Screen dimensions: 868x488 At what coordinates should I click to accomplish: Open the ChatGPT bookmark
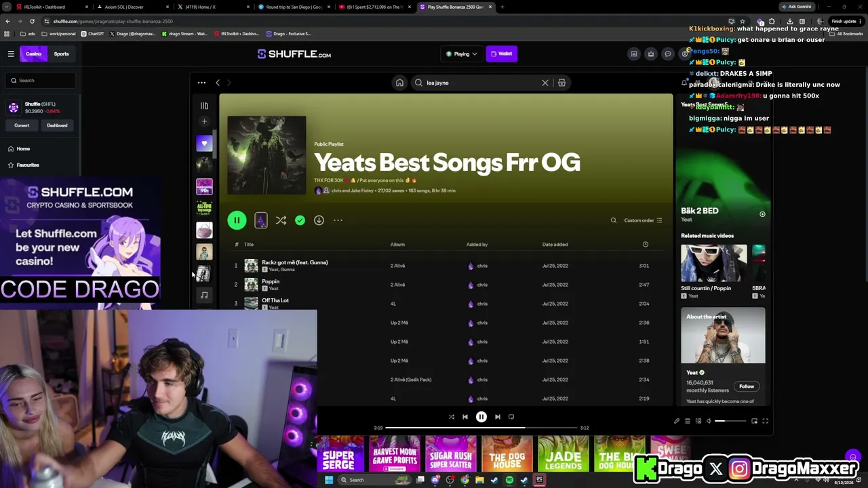point(93,33)
